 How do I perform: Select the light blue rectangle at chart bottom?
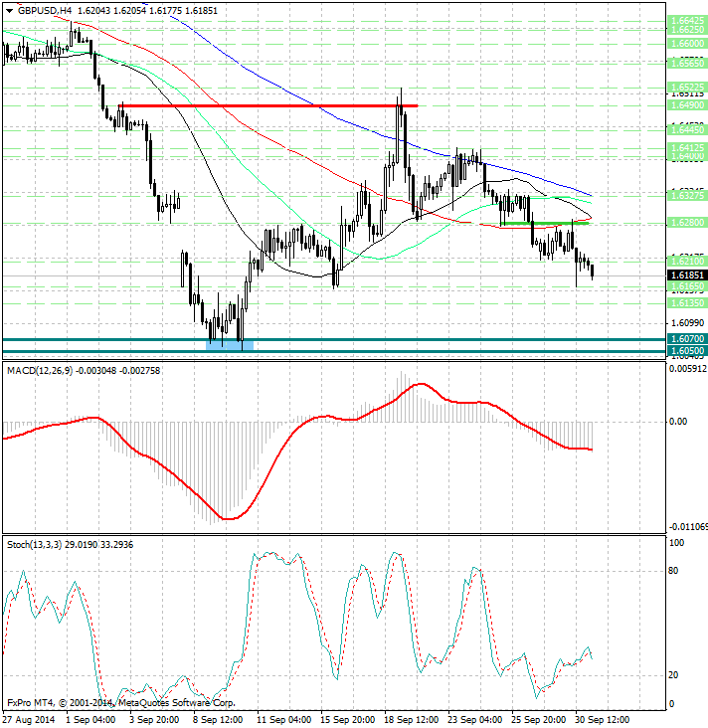tap(230, 345)
